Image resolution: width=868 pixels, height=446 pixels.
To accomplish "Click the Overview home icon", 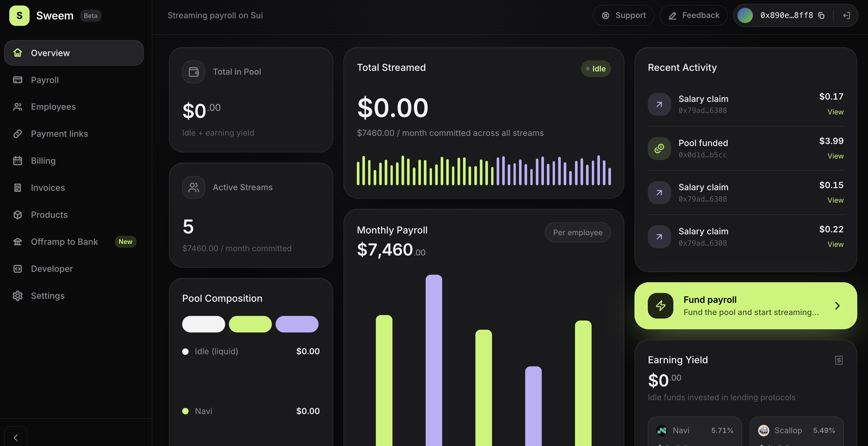I will (x=17, y=53).
